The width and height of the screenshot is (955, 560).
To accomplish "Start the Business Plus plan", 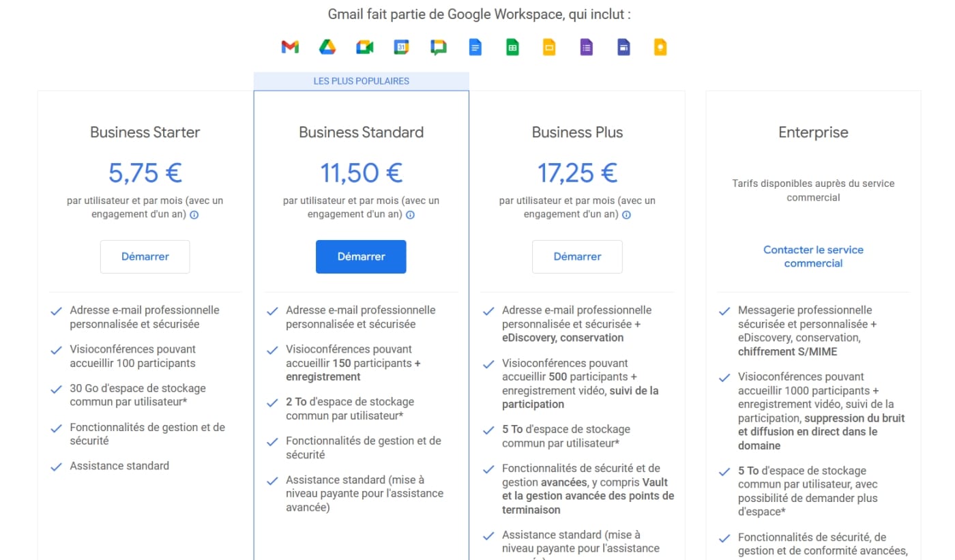I will click(x=577, y=256).
